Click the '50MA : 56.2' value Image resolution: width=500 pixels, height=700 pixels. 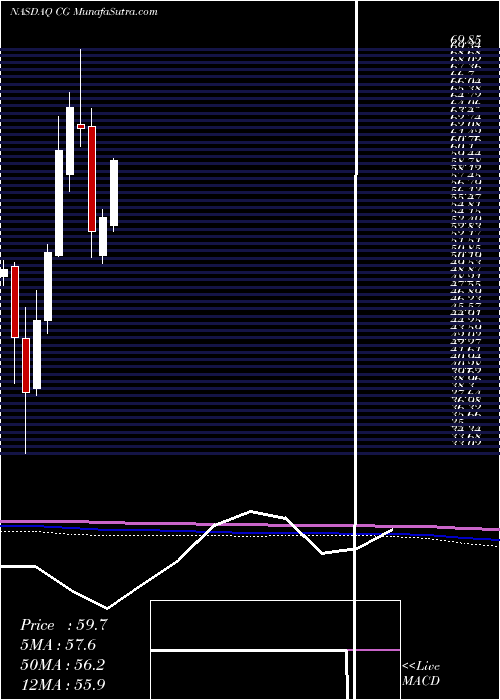point(62,665)
